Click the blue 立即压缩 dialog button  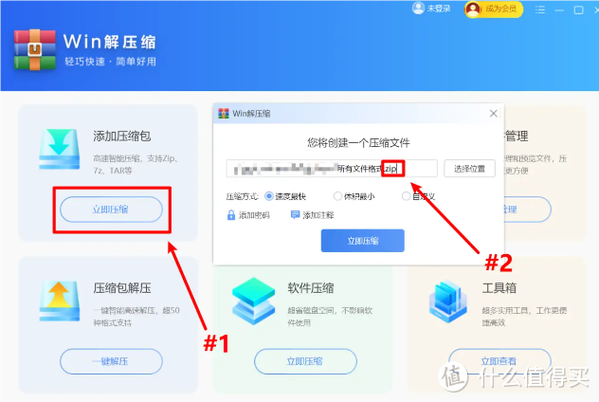coord(363,241)
